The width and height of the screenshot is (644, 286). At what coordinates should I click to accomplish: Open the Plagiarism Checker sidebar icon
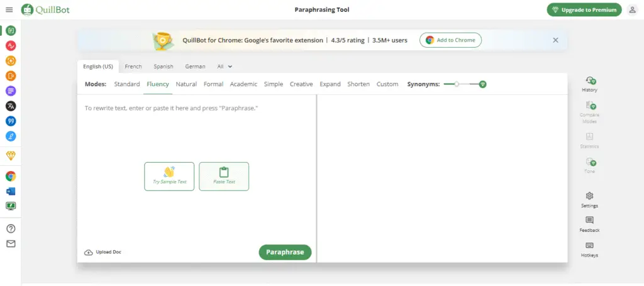[x=11, y=61]
